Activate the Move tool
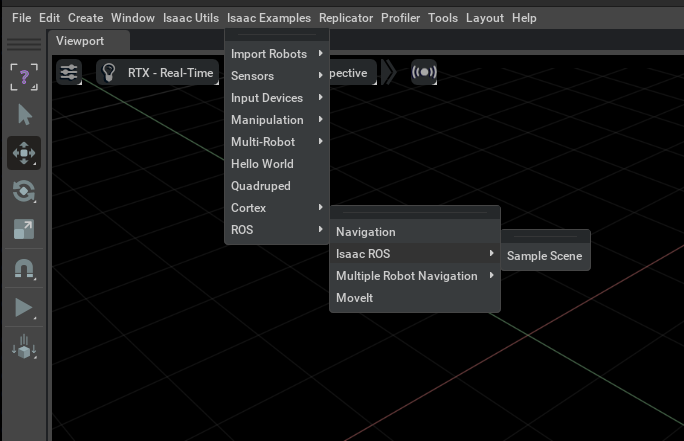 [x=24, y=153]
